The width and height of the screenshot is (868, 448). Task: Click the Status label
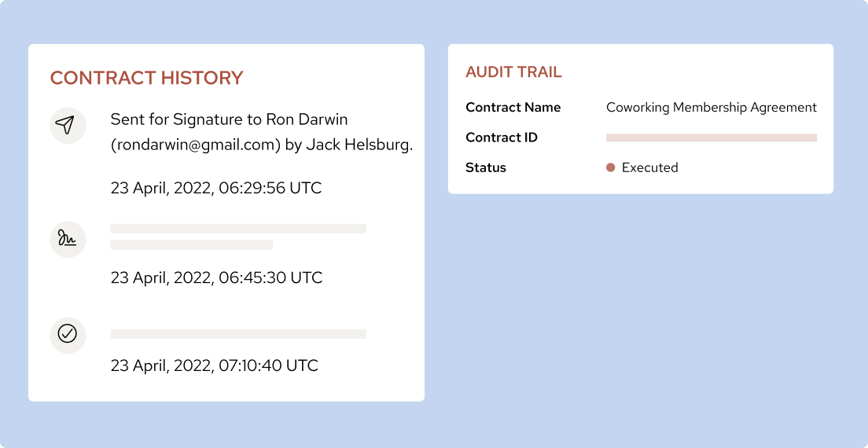[486, 167]
